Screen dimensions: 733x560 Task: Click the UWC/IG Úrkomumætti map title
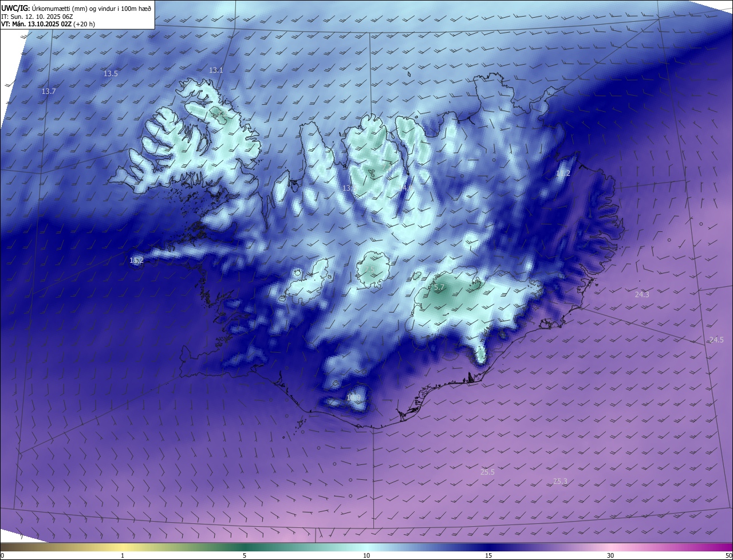(76, 8)
